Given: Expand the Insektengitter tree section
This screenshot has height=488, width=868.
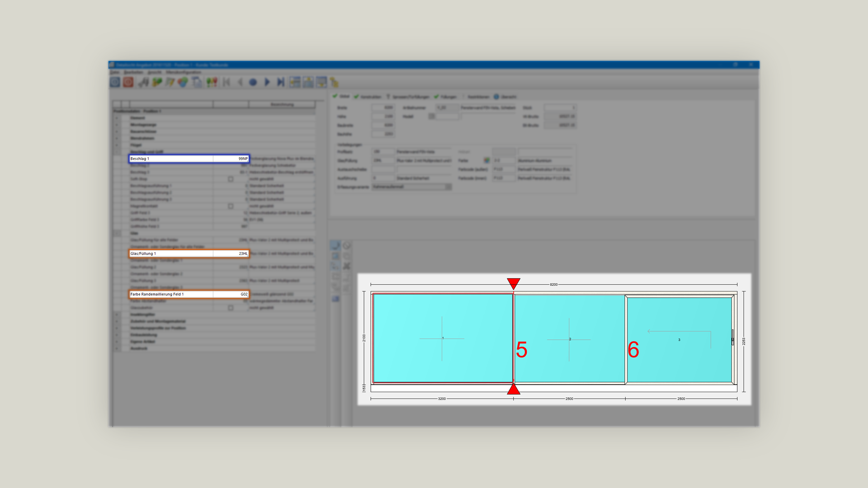Looking at the screenshot, I should click(117, 314).
